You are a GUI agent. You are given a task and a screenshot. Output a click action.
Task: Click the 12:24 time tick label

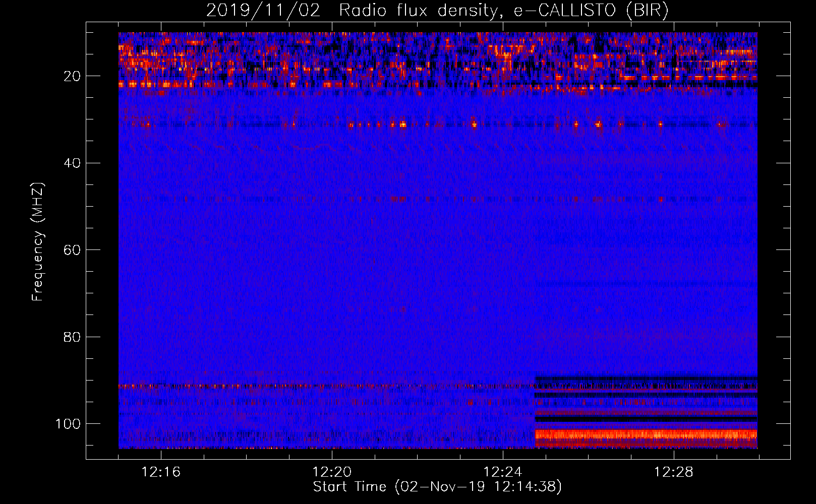503,472
